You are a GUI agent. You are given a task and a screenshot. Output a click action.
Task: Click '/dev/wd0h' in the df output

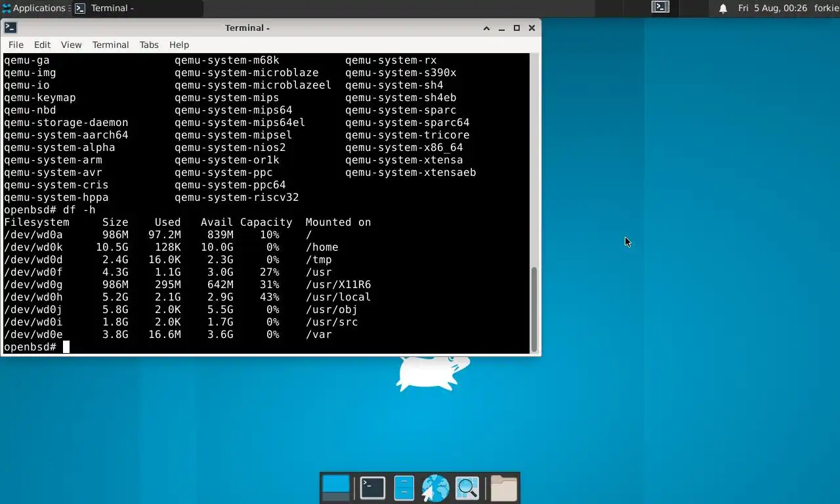pos(33,297)
